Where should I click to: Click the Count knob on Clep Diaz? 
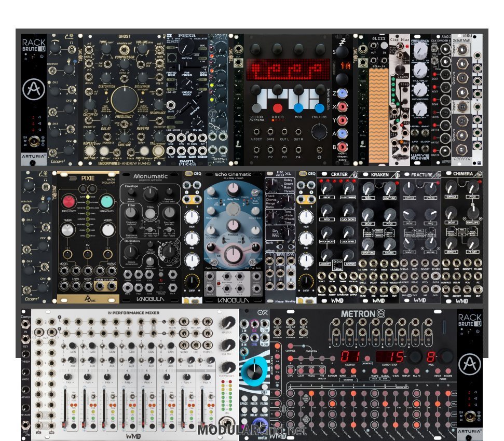(x=400, y=70)
